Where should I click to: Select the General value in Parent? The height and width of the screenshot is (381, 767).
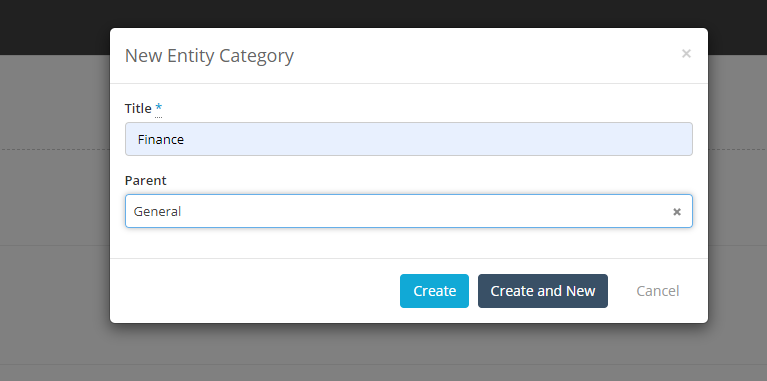158,211
